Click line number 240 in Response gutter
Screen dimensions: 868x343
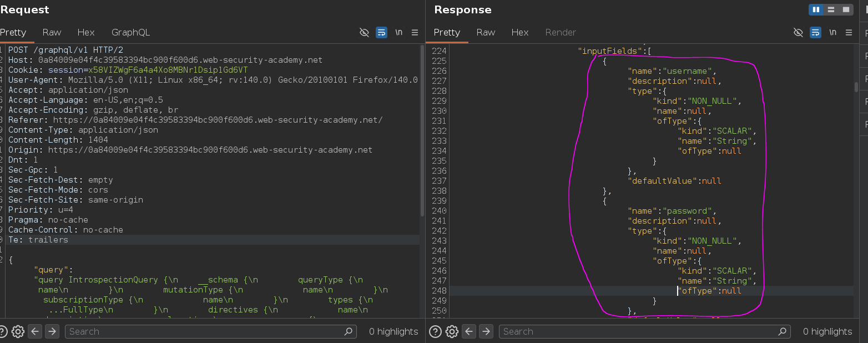pyautogui.click(x=439, y=211)
